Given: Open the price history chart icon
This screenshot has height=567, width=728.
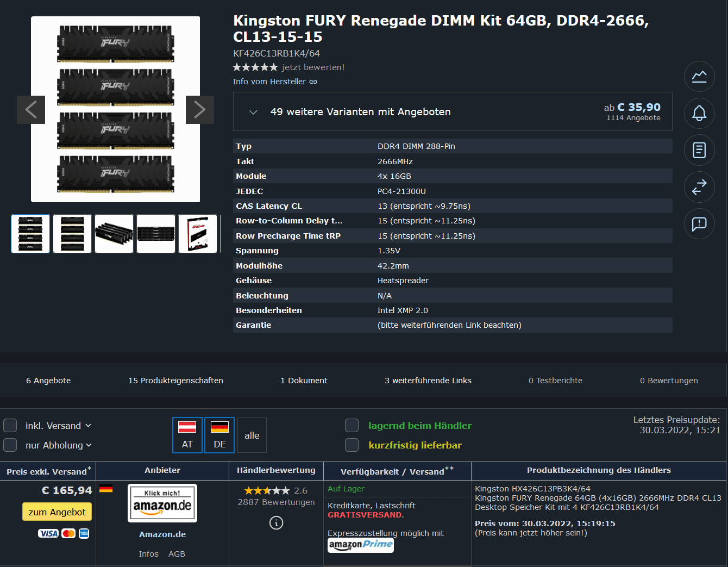Looking at the screenshot, I should pos(699,76).
